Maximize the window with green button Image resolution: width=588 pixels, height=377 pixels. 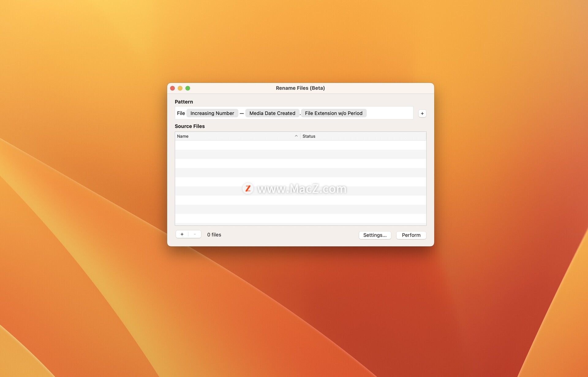(188, 88)
